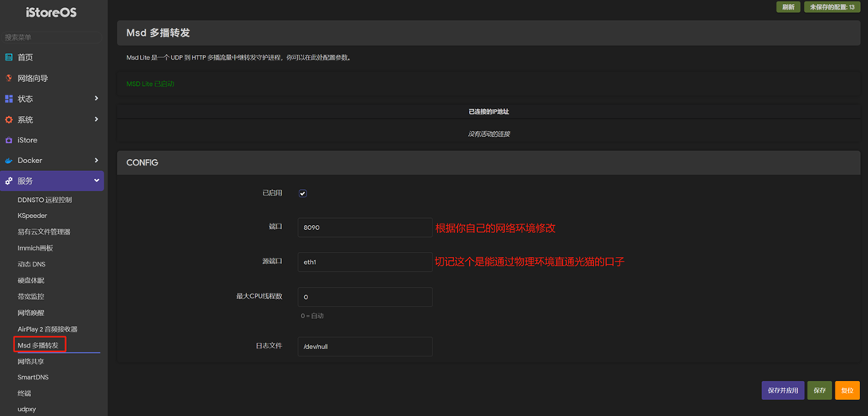This screenshot has width=868, height=416.
Task: Click the Docker whale icon
Action: [x=9, y=161]
